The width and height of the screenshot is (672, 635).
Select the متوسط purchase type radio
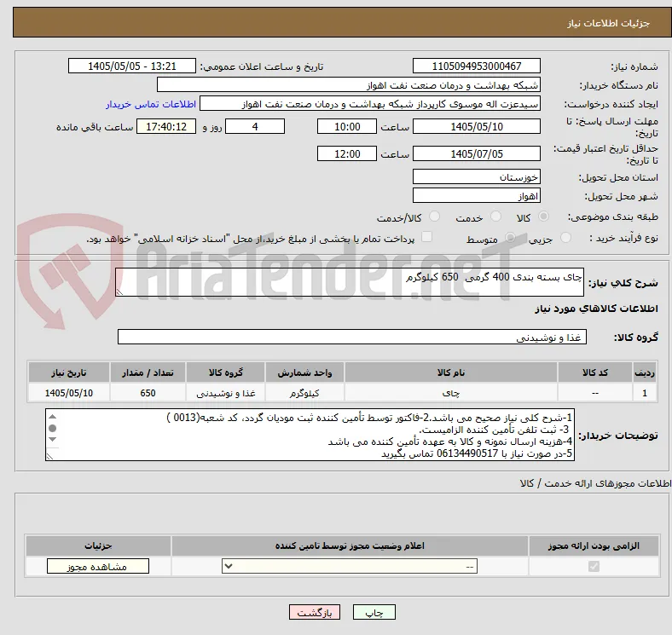510,237
